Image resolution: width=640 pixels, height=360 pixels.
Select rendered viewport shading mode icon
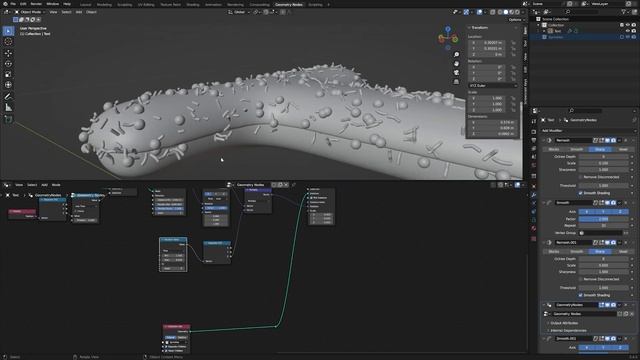pos(517,12)
